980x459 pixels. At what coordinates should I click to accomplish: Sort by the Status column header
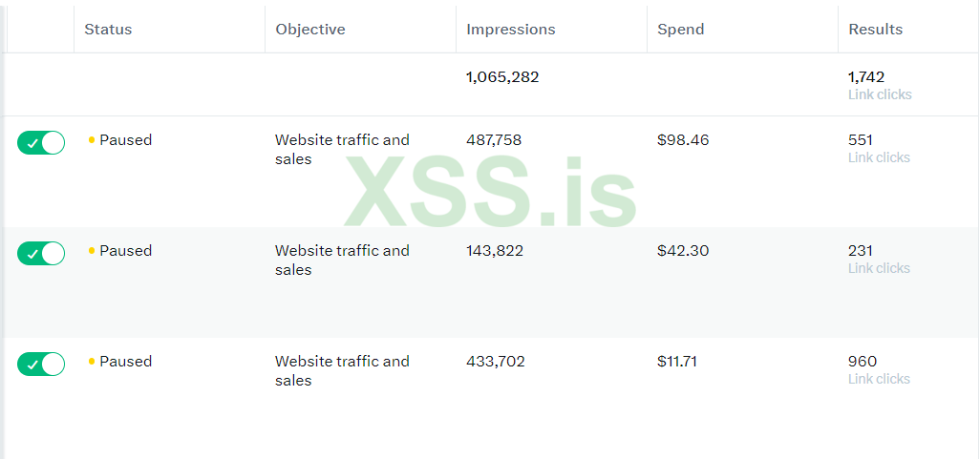pyautogui.click(x=108, y=30)
